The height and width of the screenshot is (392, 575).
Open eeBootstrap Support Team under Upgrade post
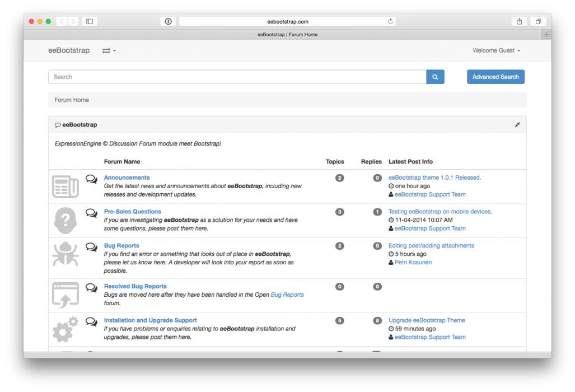pos(430,337)
